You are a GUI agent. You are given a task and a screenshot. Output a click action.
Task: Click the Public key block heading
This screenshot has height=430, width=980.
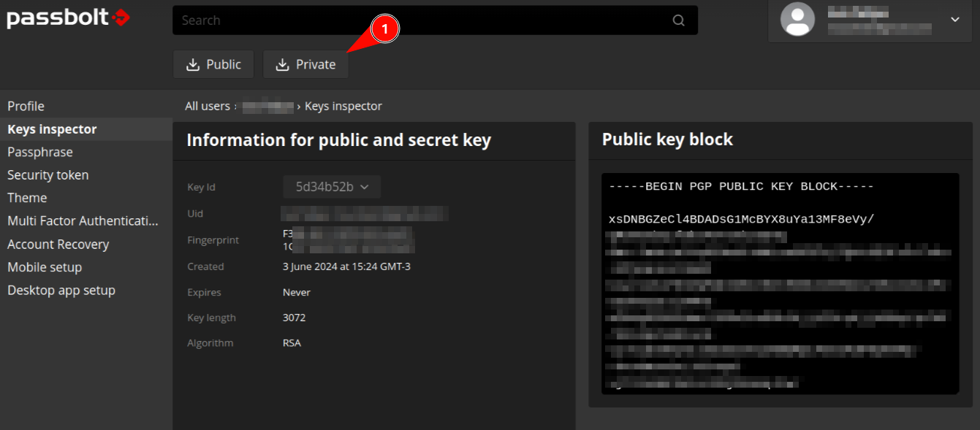point(667,139)
